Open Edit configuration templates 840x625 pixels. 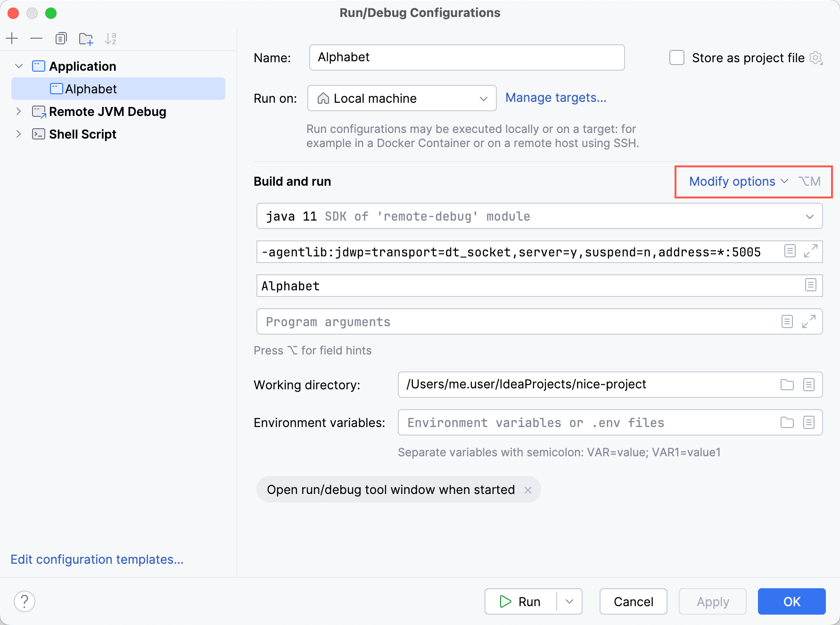point(97,559)
